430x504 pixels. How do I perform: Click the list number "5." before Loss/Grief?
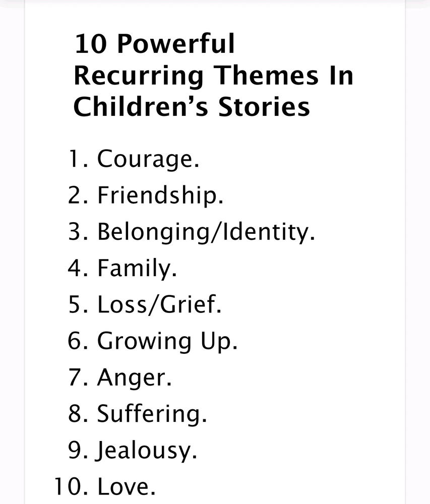click(77, 304)
